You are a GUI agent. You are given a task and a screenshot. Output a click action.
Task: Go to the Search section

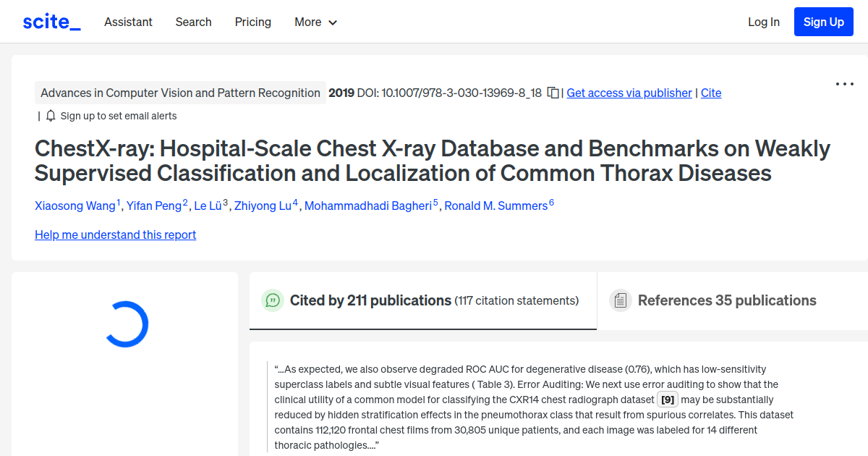(x=193, y=22)
